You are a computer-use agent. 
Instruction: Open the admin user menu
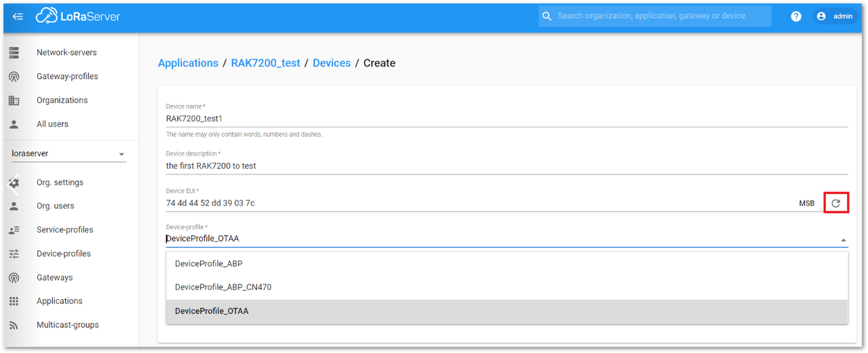835,16
